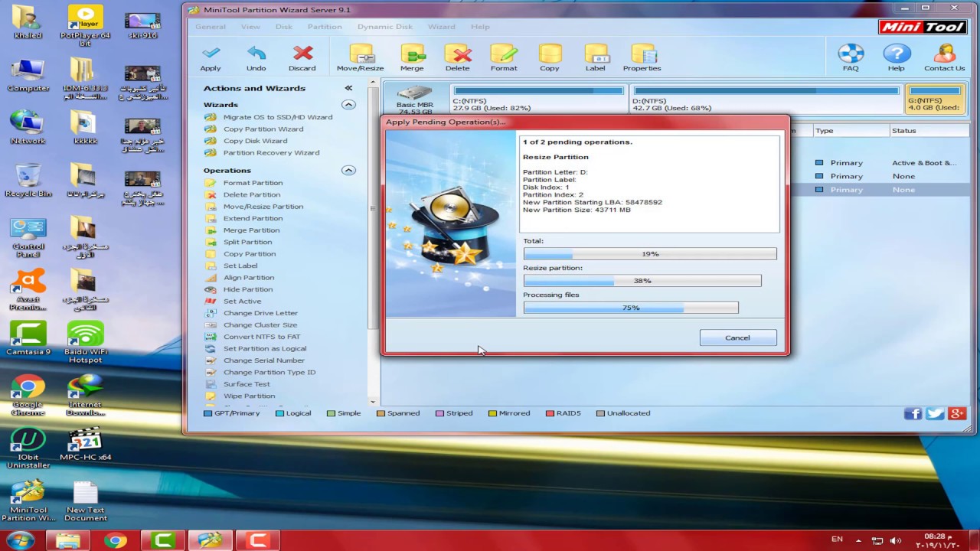Image resolution: width=980 pixels, height=551 pixels.
Task: Open the Google Plus share icon
Action: click(x=957, y=413)
